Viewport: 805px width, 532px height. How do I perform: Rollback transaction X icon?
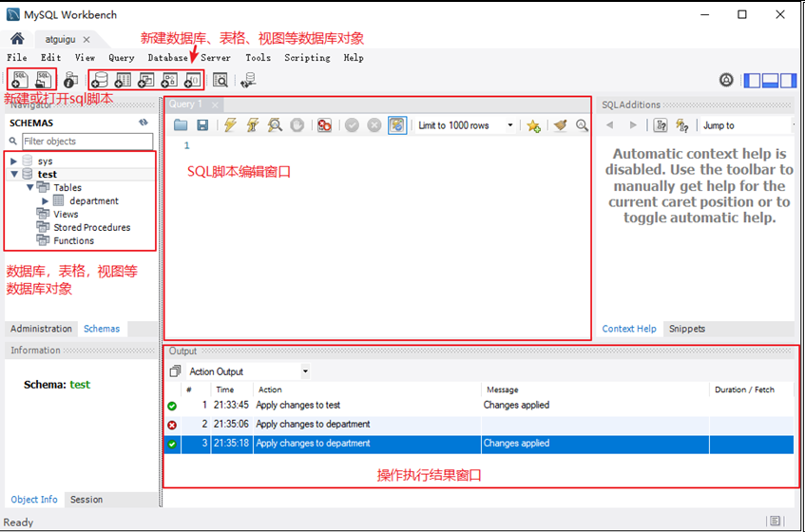coord(374,124)
